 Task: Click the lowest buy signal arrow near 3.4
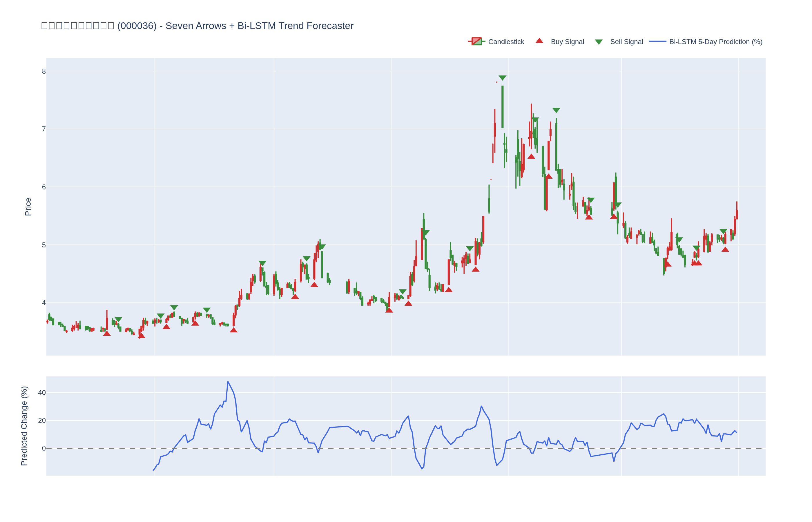(141, 336)
